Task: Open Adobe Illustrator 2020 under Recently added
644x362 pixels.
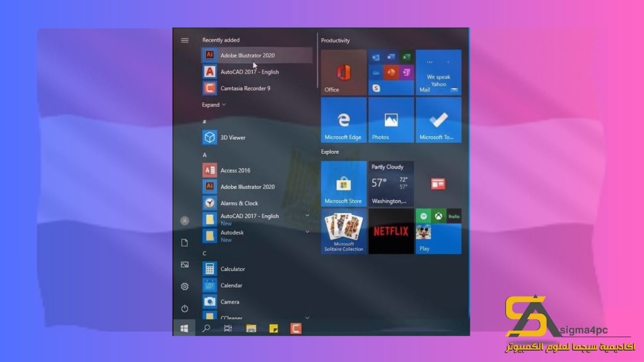Action: (x=257, y=55)
